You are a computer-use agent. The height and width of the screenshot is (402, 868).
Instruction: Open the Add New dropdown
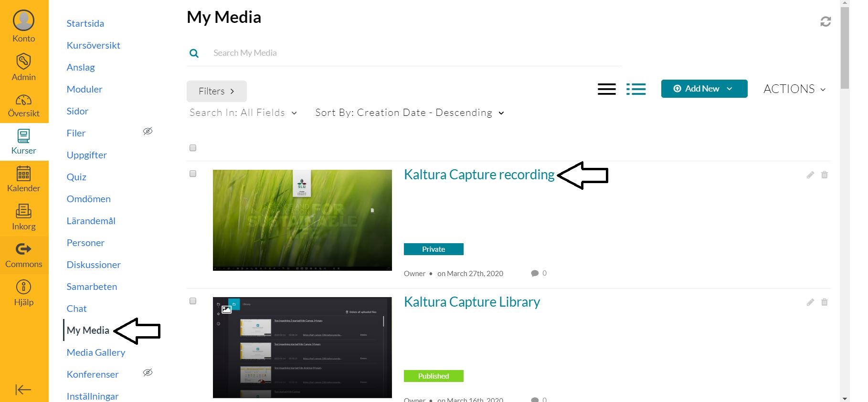coord(704,89)
